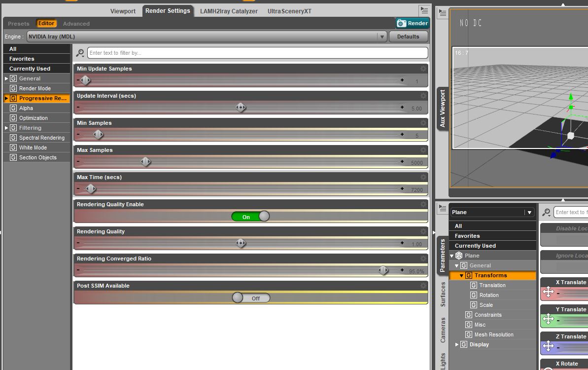Screen dimensions: 588x370
Task: Expand the Progressive Rendering group arrow
Action: pyautogui.click(x=6, y=98)
